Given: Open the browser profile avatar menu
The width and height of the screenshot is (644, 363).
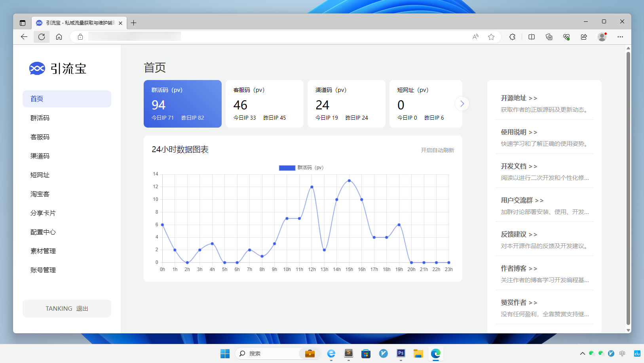Looking at the screenshot, I should point(602,37).
